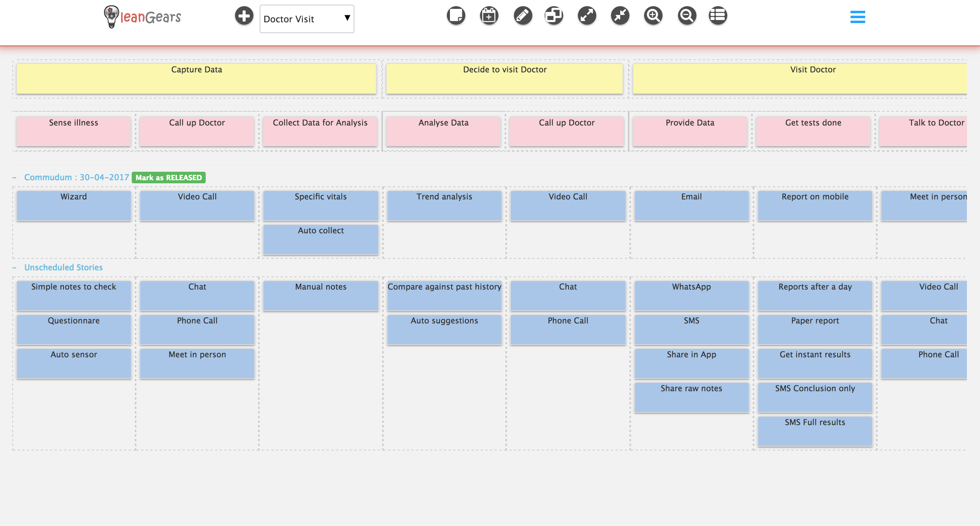
Task: Click the zoom out magnifier icon
Action: click(x=687, y=16)
